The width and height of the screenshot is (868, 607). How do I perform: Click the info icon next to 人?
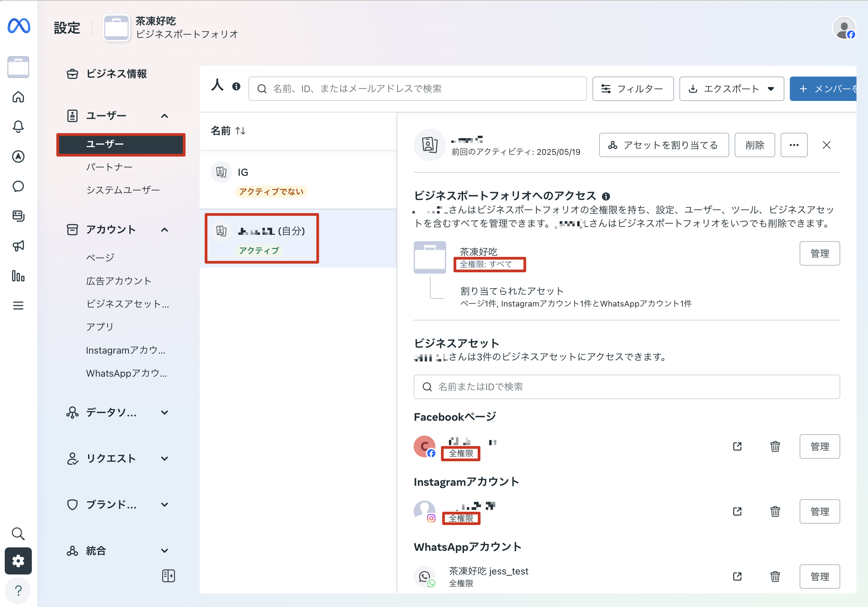pos(236,87)
